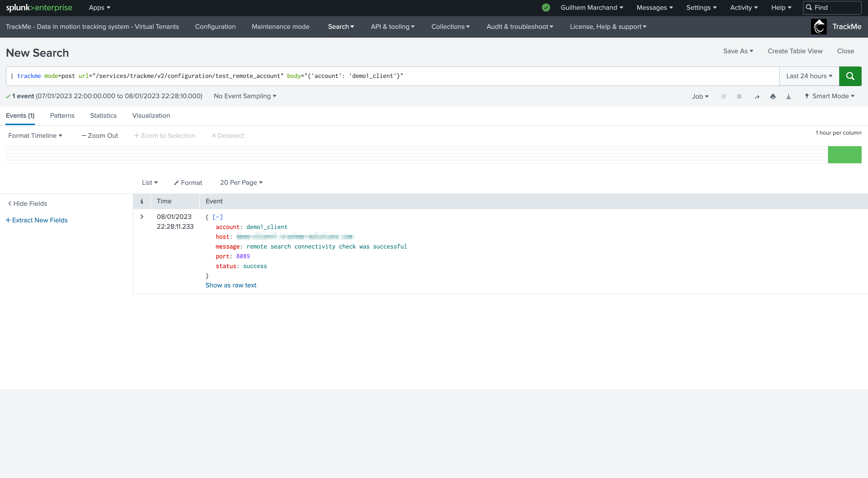Click Zoom Out on the timeline

tap(100, 136)
